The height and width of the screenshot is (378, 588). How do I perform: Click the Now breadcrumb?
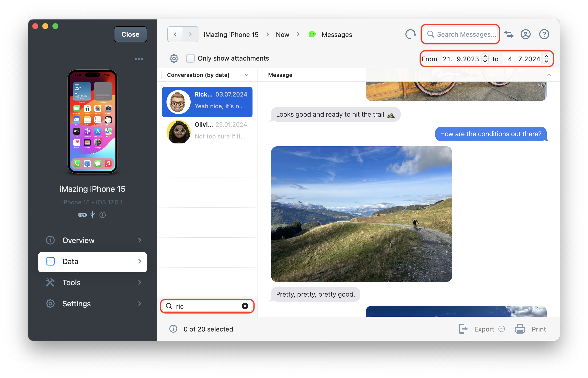coord(282,35)
